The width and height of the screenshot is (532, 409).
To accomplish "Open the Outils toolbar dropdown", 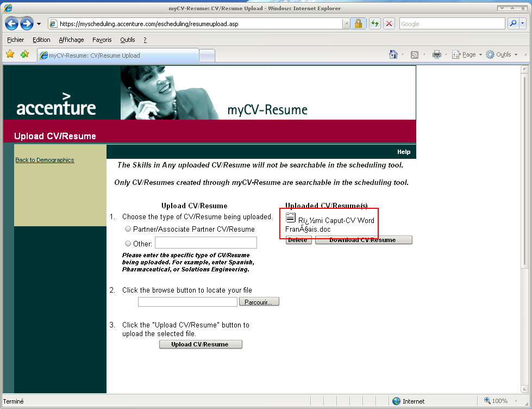I will pyautogui.click(x=502, y=54).
